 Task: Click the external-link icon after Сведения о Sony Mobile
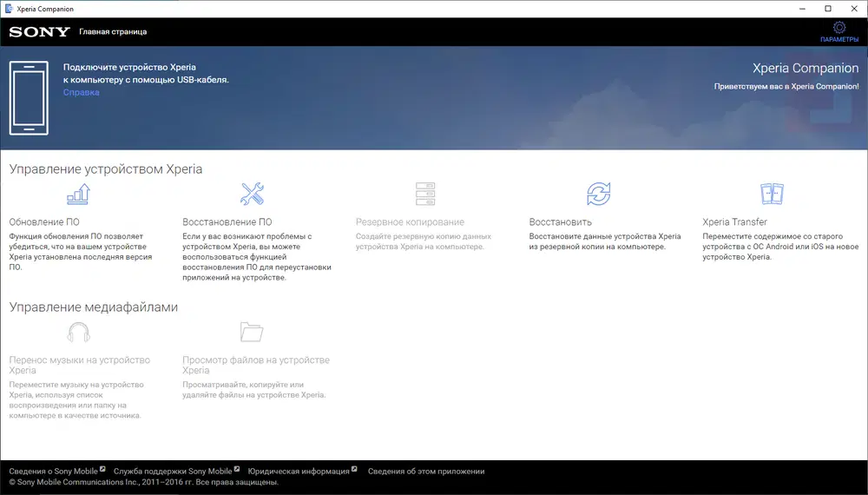pyautogui.click(x=102, y=469)
